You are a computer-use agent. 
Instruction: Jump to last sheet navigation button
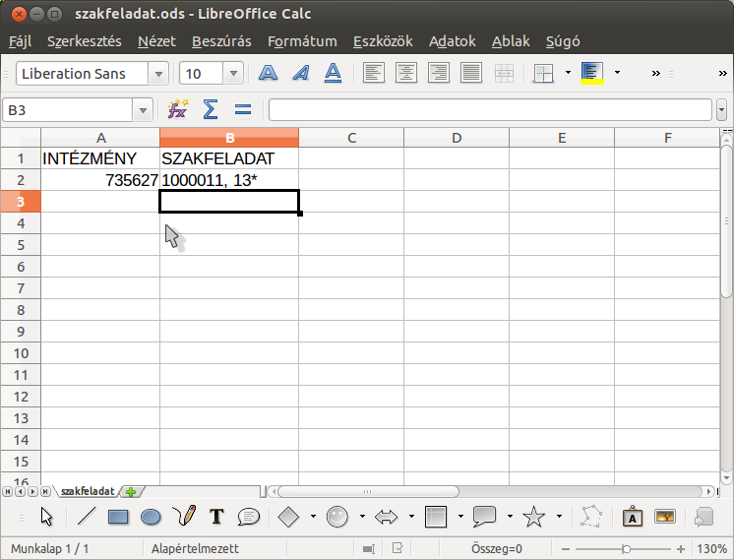(45, 492)
